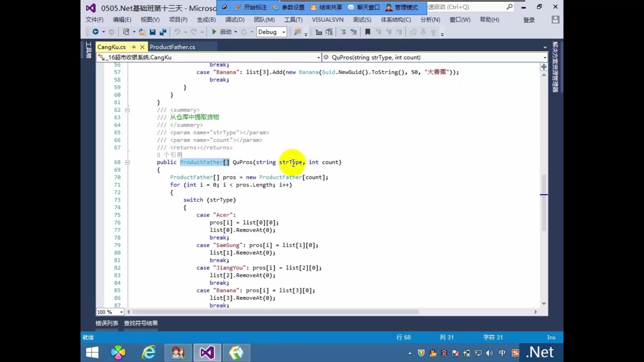Open Visual Studio from the Windows taskbar

coord(207,353)
